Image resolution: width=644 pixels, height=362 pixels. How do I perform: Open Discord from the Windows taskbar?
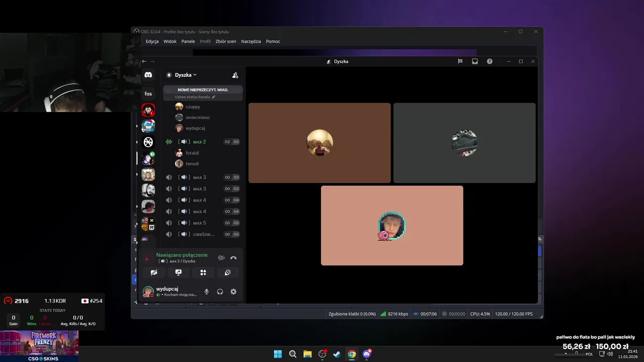pos(367,354)
